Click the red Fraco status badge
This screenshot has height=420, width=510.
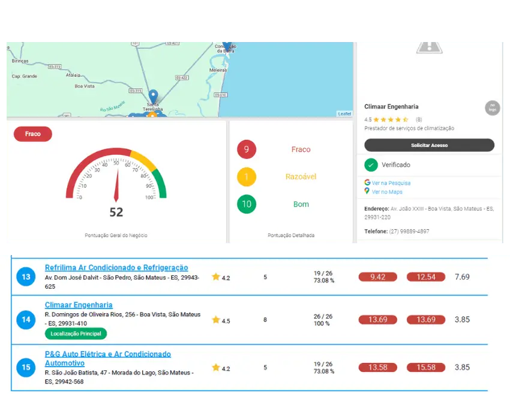pos(33,134)
